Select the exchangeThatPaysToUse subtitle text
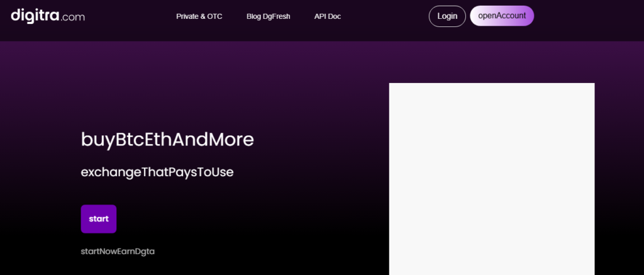The height and width of the screenshot is (275, 644). pyautogui.click(x=157, y=172)
